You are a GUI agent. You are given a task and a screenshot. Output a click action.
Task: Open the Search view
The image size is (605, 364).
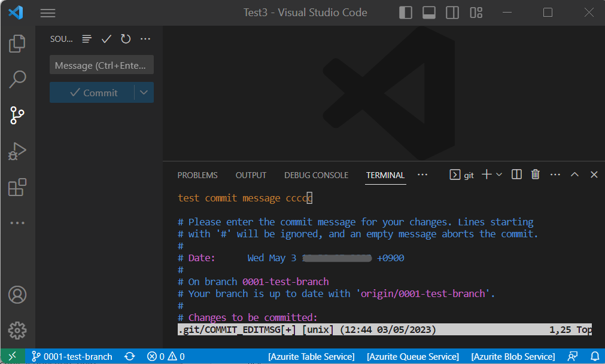point(17,79)
